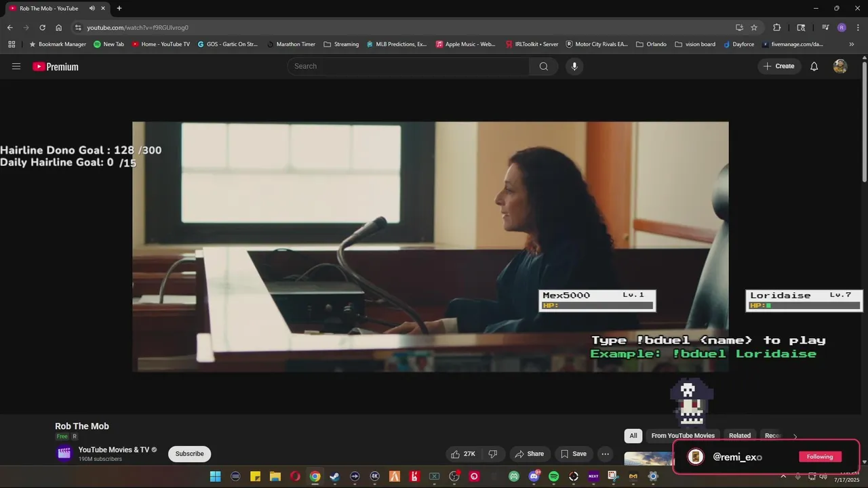Subscribe to YouTube Movies & TV
Image resolution: width=868 pixels, height=488 pixels.
(189, 454)
